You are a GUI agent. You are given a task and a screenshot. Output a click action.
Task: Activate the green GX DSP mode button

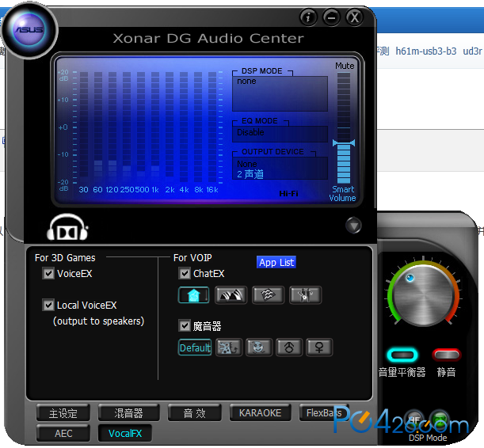pyautogui.click(x=440, y=420)
